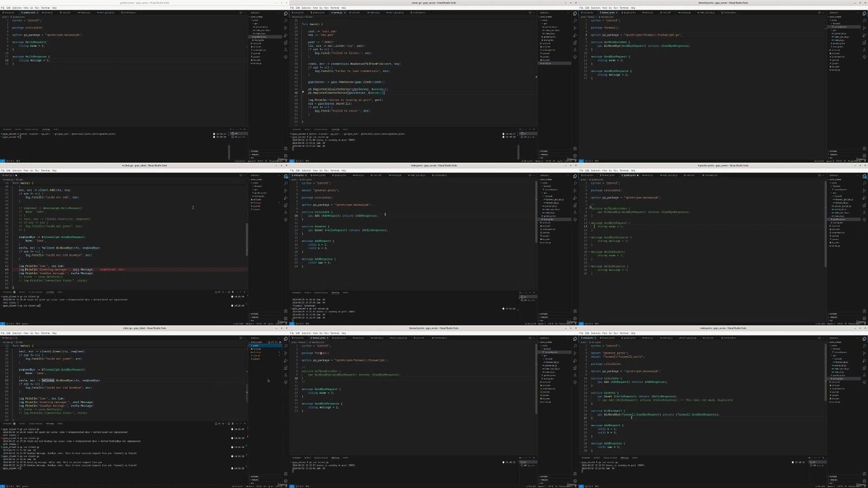Viewport: 868px width, 488px height.
Task: Open the Extensions view in the server.go window
Action: [x=575, y=42]
